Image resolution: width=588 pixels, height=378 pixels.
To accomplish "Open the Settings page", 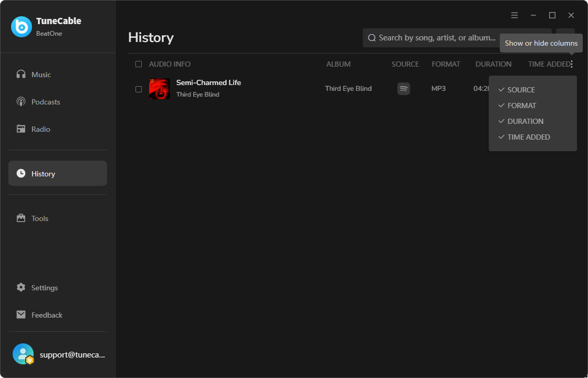I will 58,288.
